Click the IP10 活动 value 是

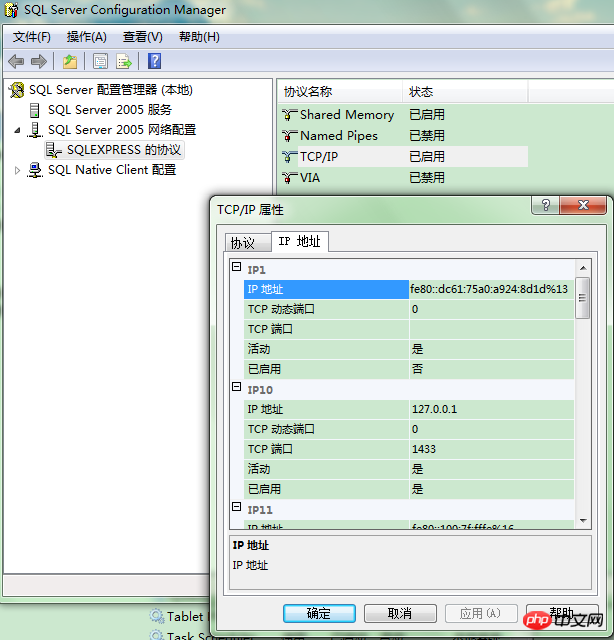(x=491, y=469)
